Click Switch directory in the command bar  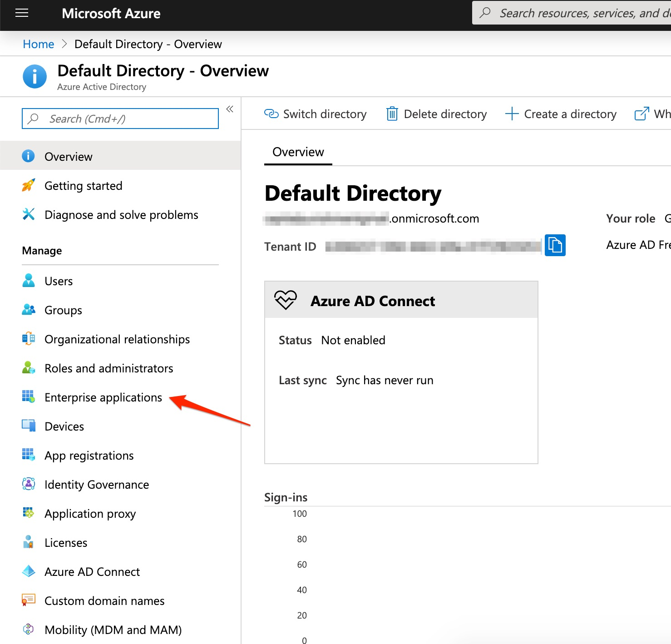point(316,114)
